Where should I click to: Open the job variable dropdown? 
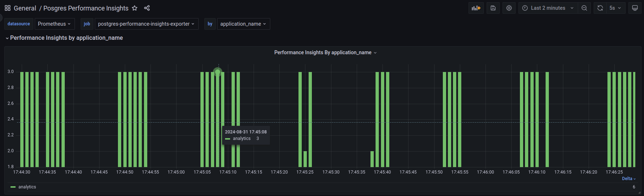pos(146,24)
